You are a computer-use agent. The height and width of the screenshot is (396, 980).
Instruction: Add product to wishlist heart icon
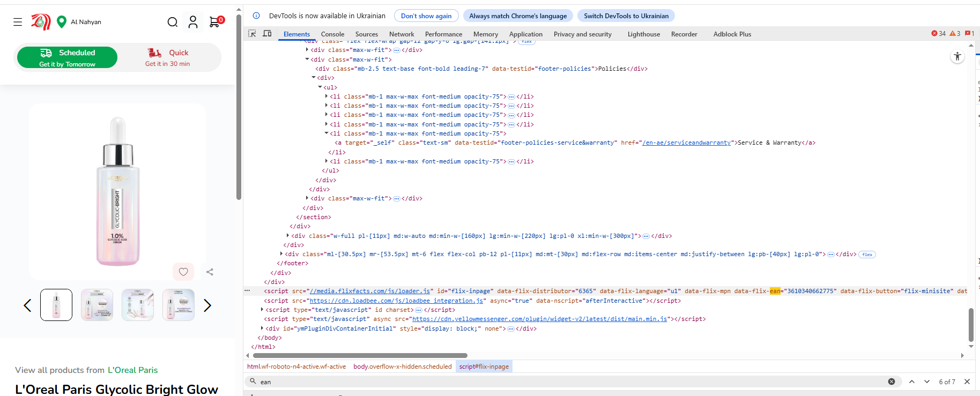(183, 272)
